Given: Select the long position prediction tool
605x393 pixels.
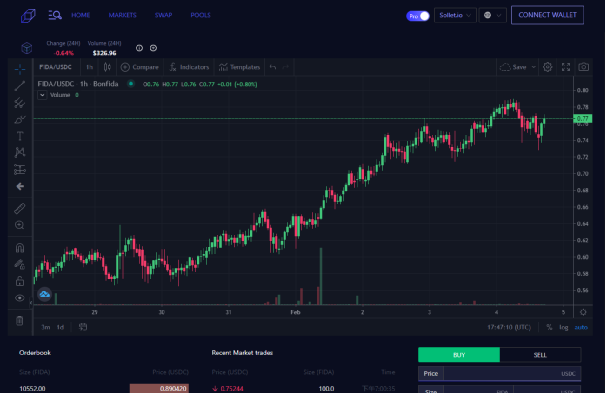Looking at the screenshot, I should pyautogui.click(x=20, y=169).
